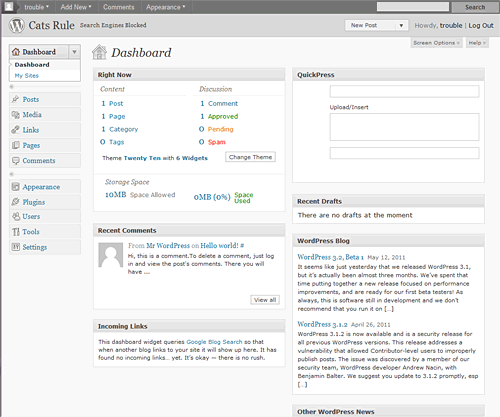
Task: Click the 0MB (0%) Space Used link
Action: (x=224, y=197)
